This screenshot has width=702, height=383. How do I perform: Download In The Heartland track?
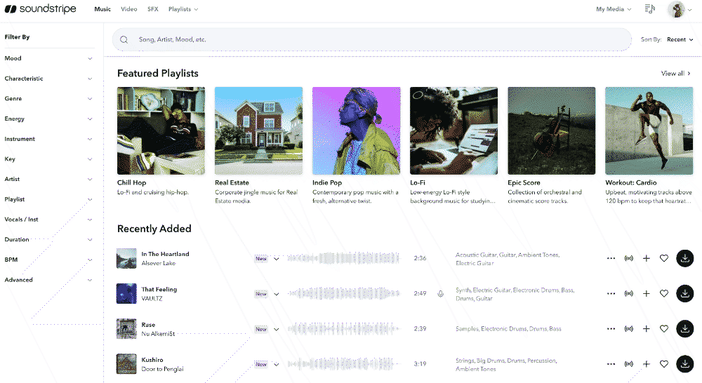pos(685,258)
